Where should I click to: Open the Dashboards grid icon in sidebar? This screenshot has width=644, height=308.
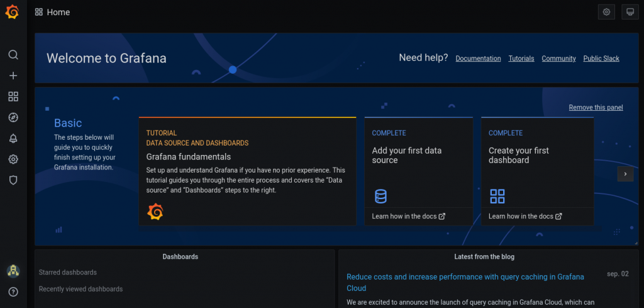13,96
